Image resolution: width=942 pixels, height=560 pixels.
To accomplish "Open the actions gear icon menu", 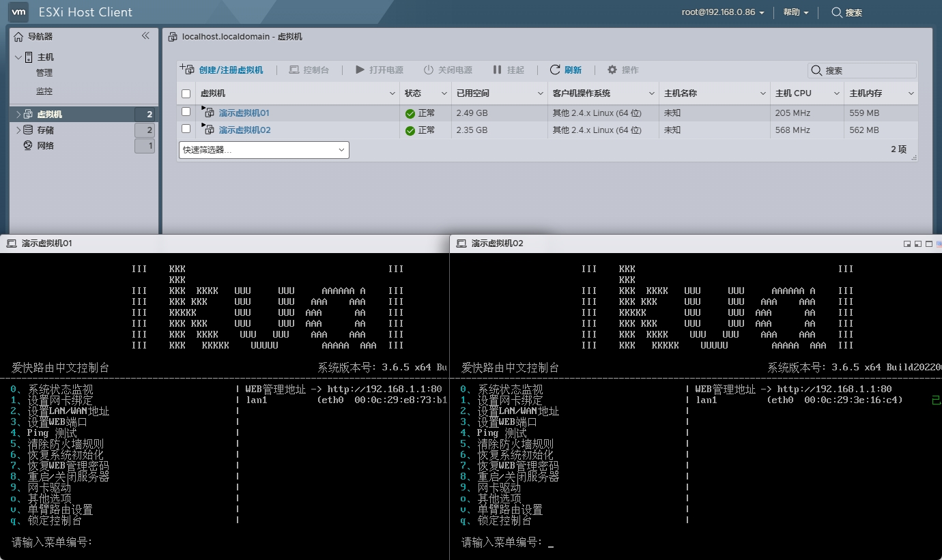I will (612, 70).
